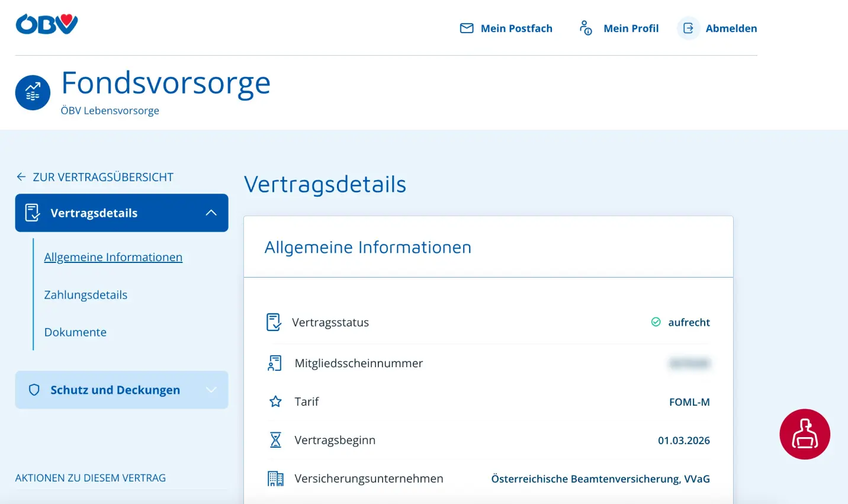This screenshot has height=504, width=848.
Task: Click the Mein Profil person icon
Action: (585, 28)
